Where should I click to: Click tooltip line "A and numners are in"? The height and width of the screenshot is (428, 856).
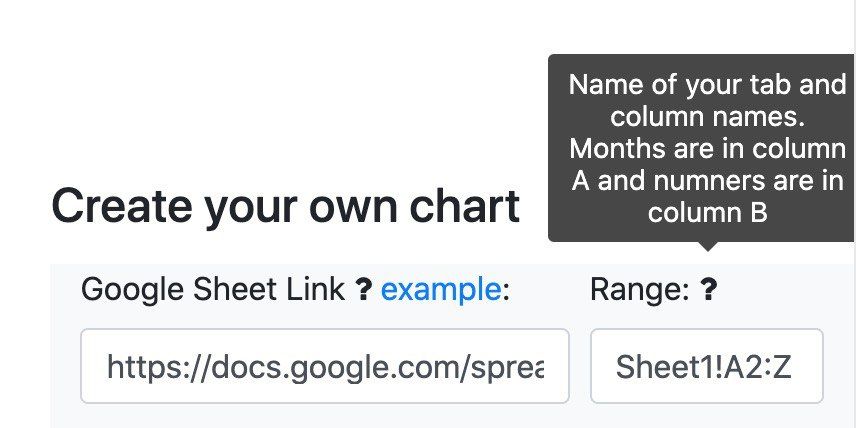(707, 181)
